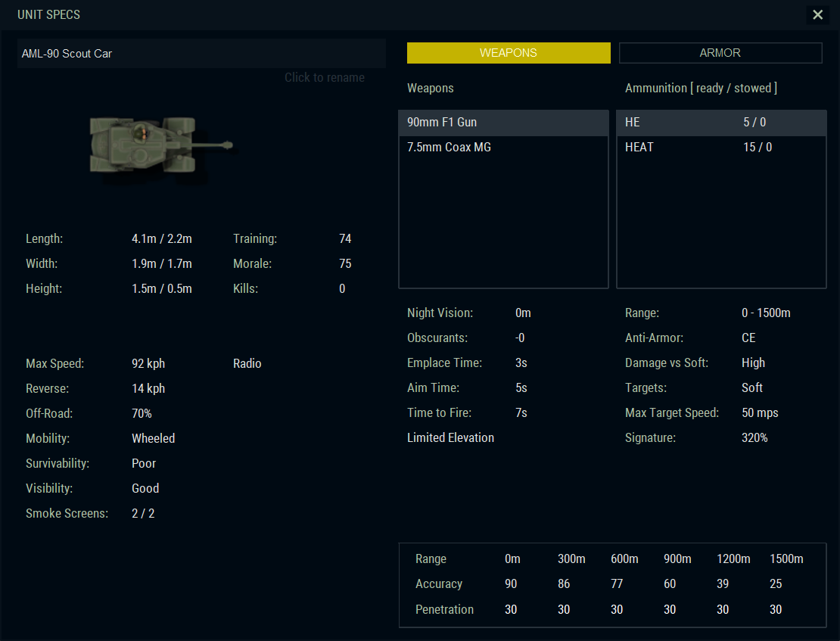Click the Targets value Soft
The image size is (840, 641).
pyautogui.click(x=752, y=388)
